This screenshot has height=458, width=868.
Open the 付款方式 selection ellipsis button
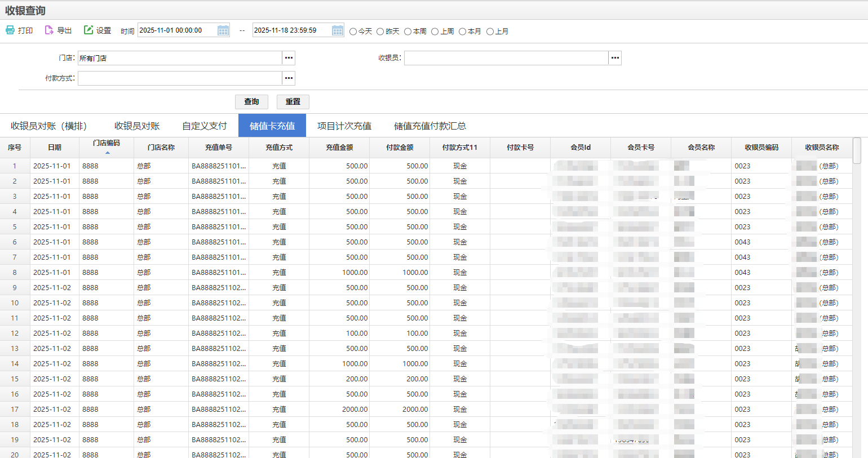pyautogui.click(x=289, y=78)
